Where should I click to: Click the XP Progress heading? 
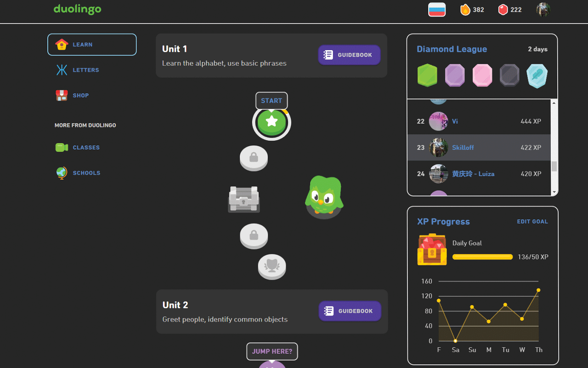coord(443,222)
